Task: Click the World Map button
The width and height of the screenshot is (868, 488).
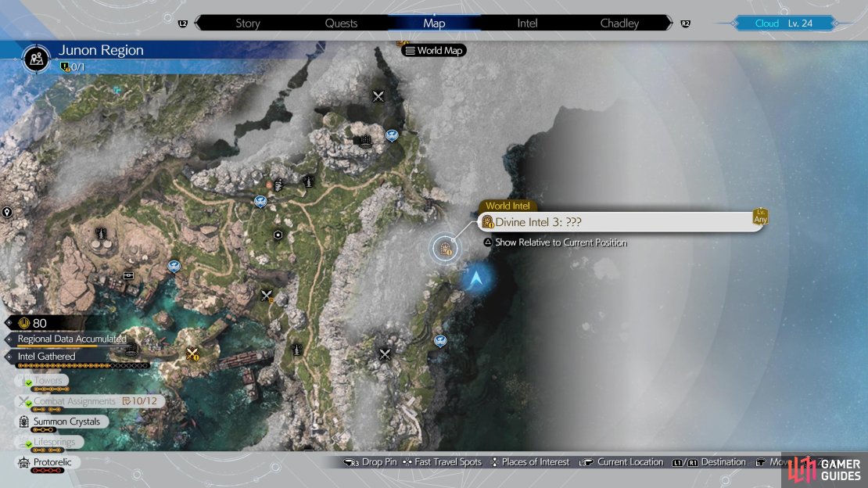Action: click(x=434, y=50)
